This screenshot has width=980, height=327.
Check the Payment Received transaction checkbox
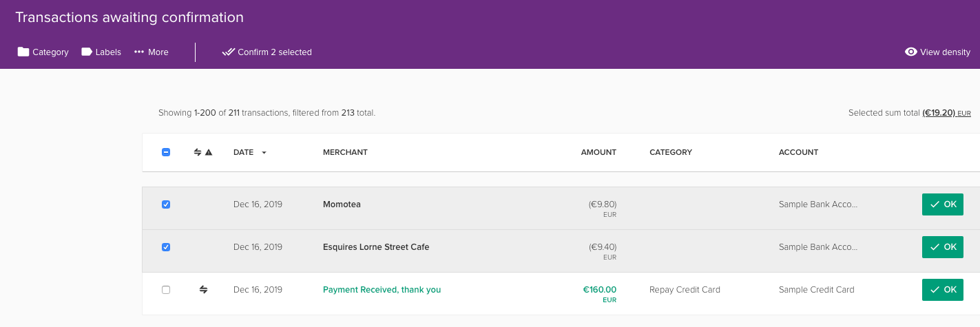(x=166, y=290)
